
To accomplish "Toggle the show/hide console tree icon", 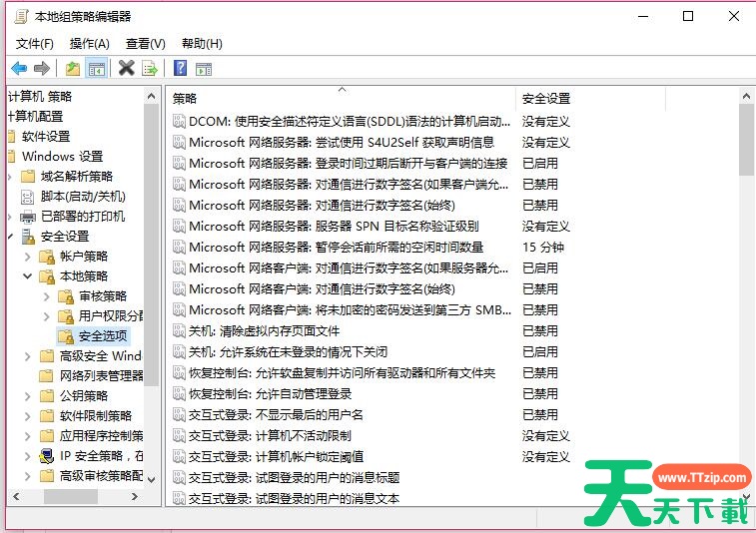I will [97, 68].
